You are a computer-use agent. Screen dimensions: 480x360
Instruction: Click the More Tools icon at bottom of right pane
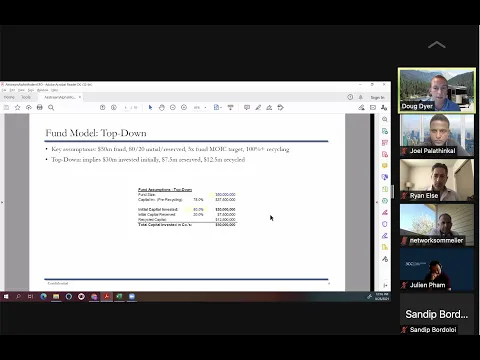(385, 259)
